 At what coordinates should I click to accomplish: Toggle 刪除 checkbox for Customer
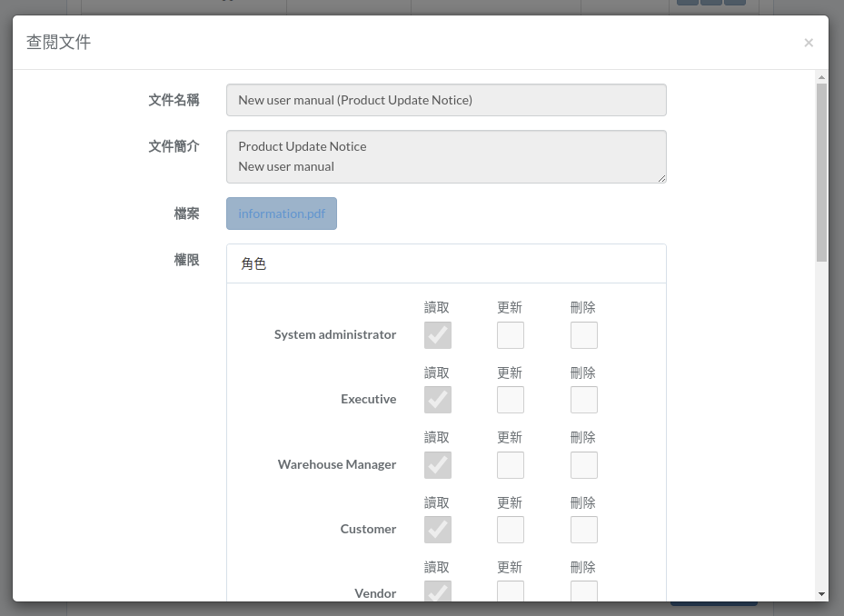tap(584, 530)
